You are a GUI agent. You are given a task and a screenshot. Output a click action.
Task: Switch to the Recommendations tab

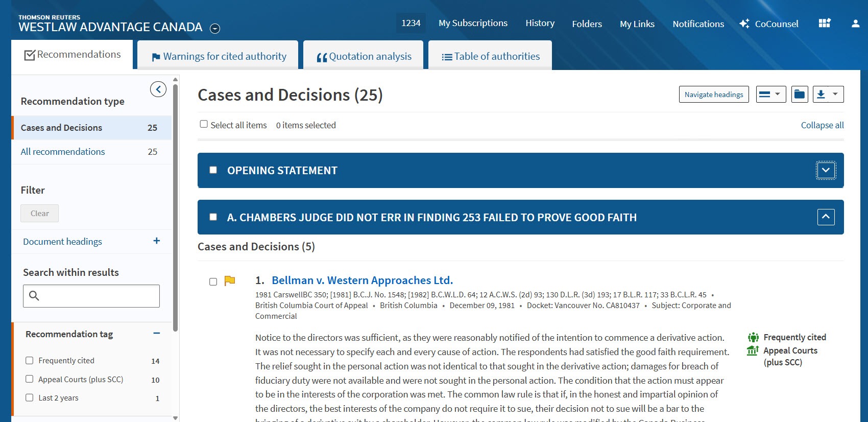click(72, 55)
